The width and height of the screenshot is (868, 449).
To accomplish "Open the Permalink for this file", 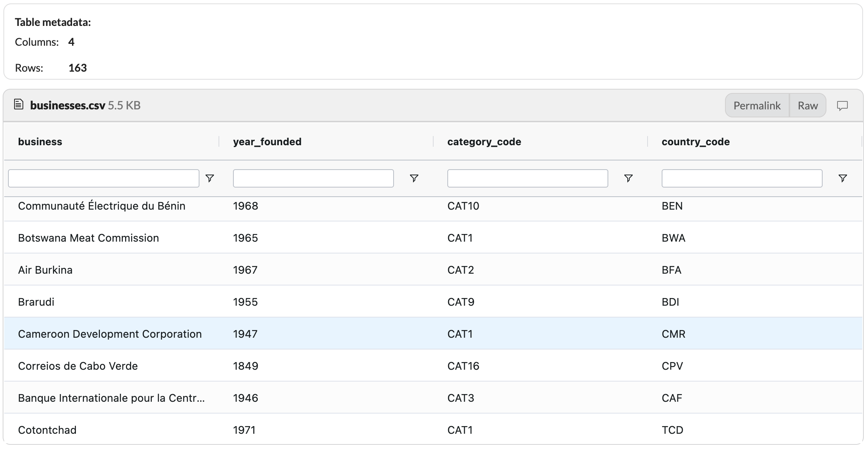I will (x=757, y=106).
